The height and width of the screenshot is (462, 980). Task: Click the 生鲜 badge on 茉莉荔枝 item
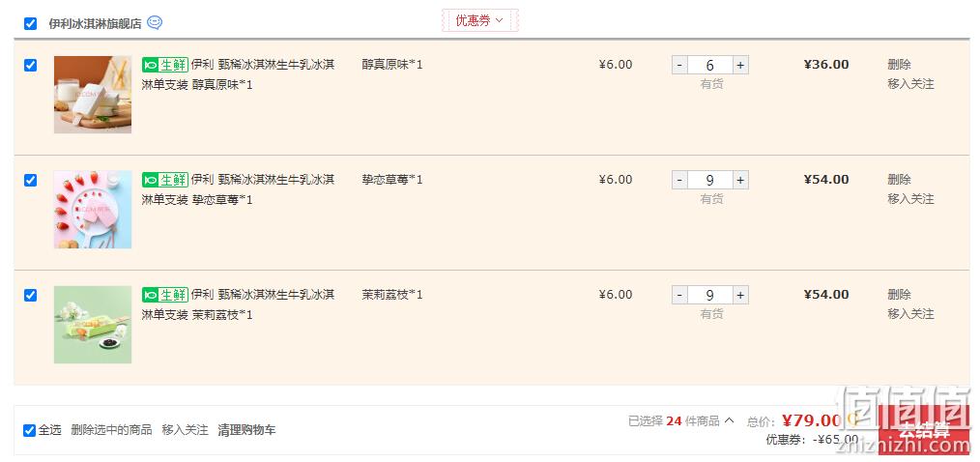pyautogui.click(x=165, y=295)
